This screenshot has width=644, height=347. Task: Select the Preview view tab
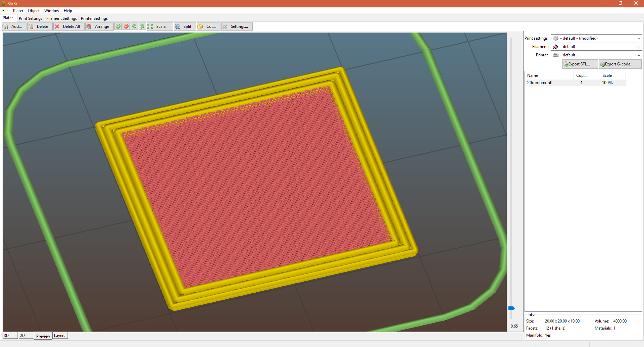point(43,336)
